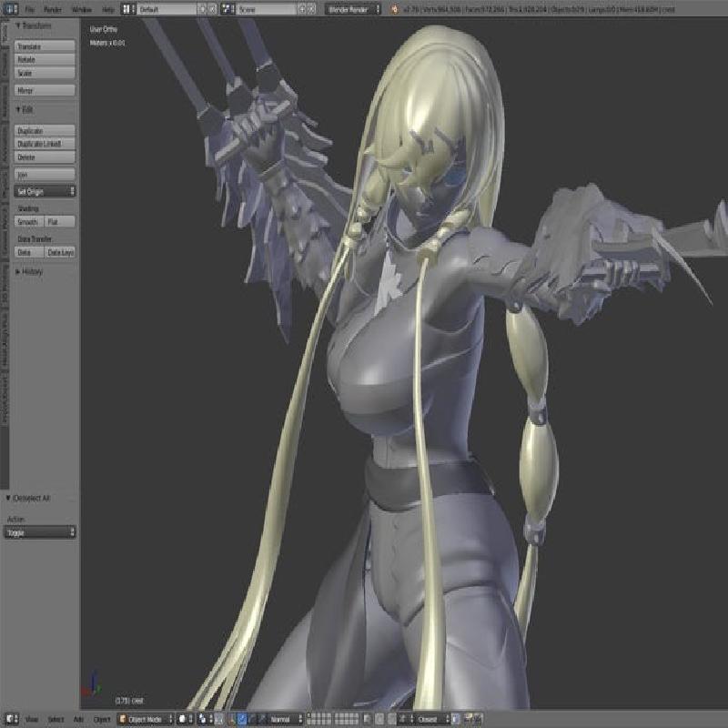Click the Data Layo button
Screen dimensions: 728x728
[60, 252]
